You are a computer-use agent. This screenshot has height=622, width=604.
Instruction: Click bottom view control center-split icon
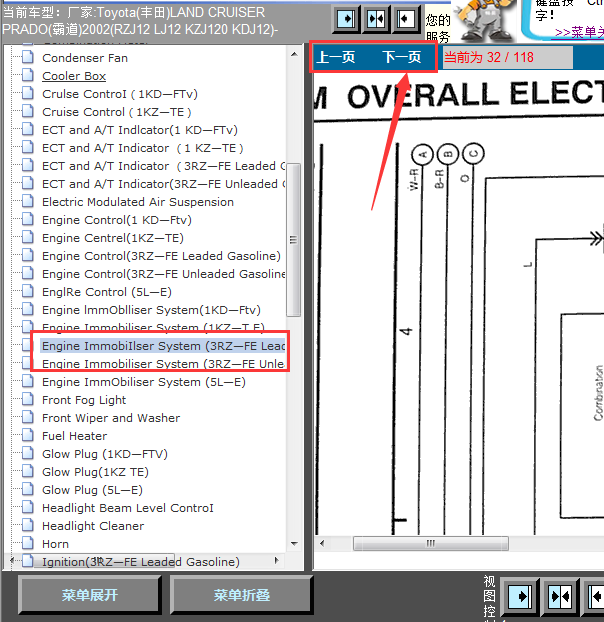pyautogui.click(x=560, y=596)
